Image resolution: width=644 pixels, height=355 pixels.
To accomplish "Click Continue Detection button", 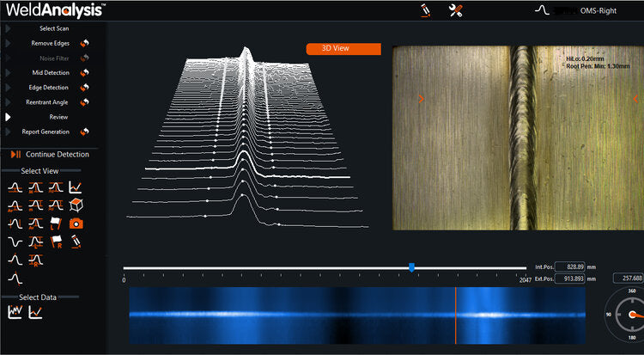I will pos(50,155).
